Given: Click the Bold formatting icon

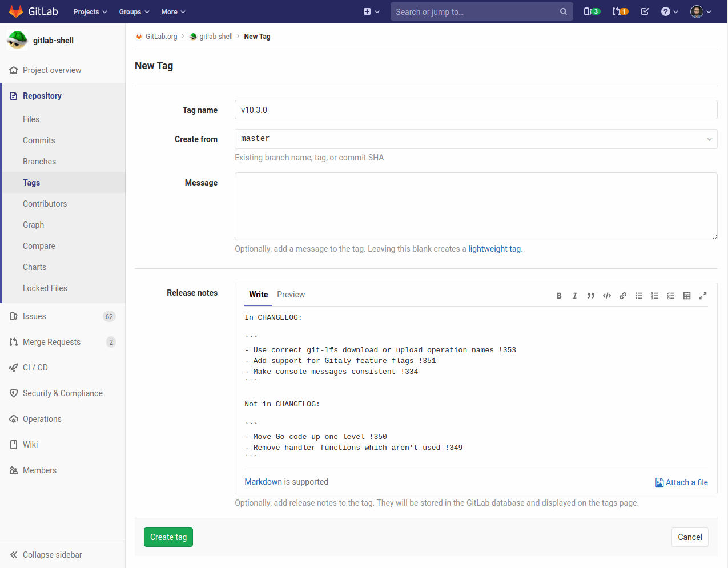Looking at the screenshot, I should coord(559,296).
